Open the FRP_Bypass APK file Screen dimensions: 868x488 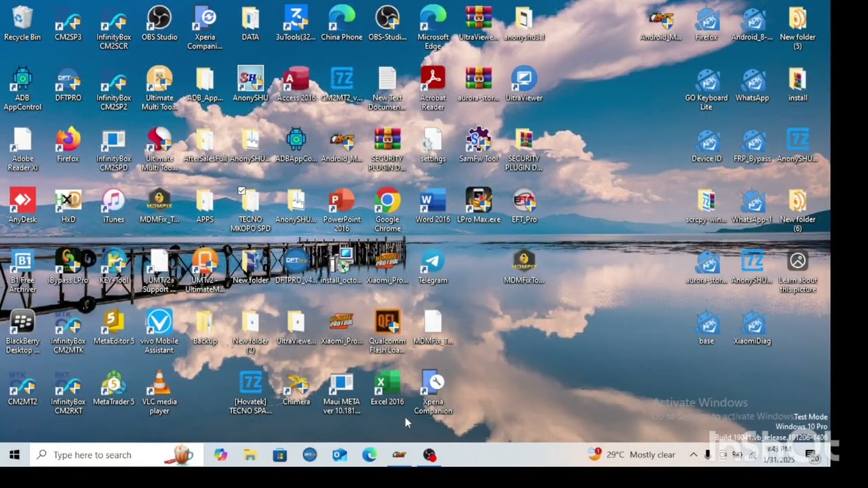click(x=752, y=145)
